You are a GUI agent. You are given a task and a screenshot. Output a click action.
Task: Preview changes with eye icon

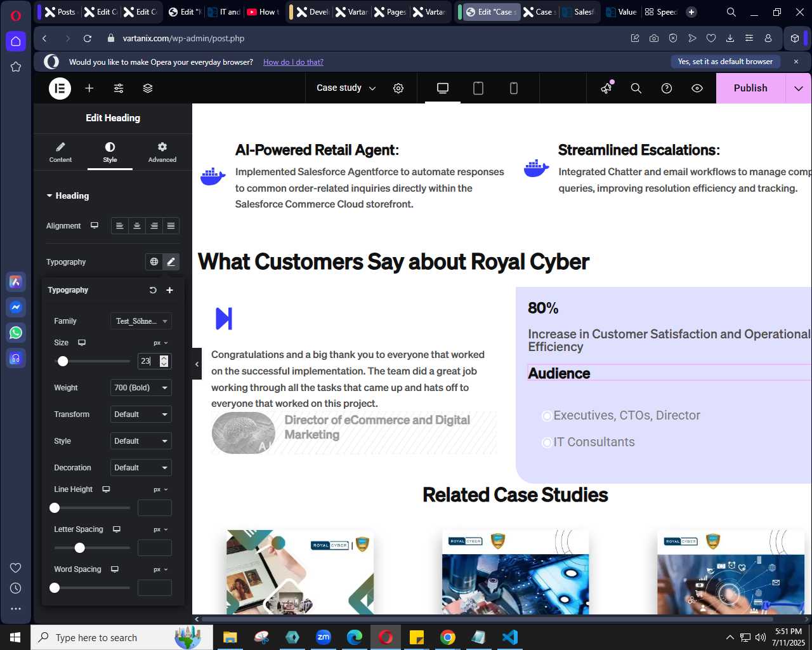(697, 88)
